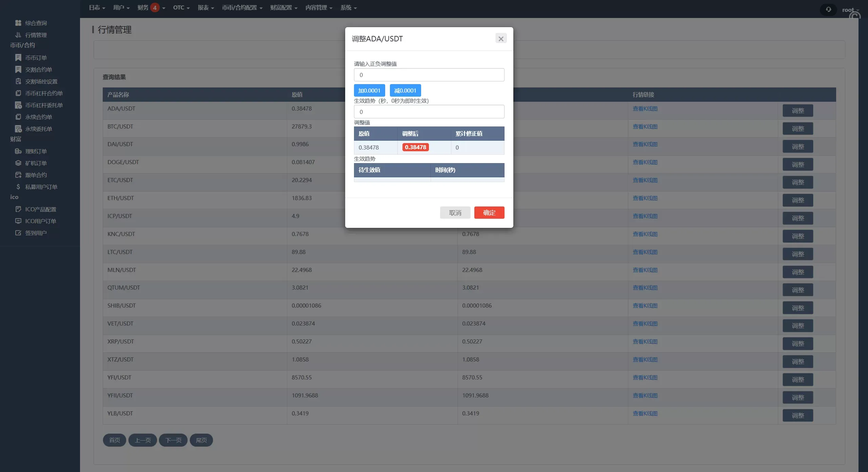868x472 pixels.
Task: Focus the 生效趋势 seconds input field
Action: click(x=429, y=112)
